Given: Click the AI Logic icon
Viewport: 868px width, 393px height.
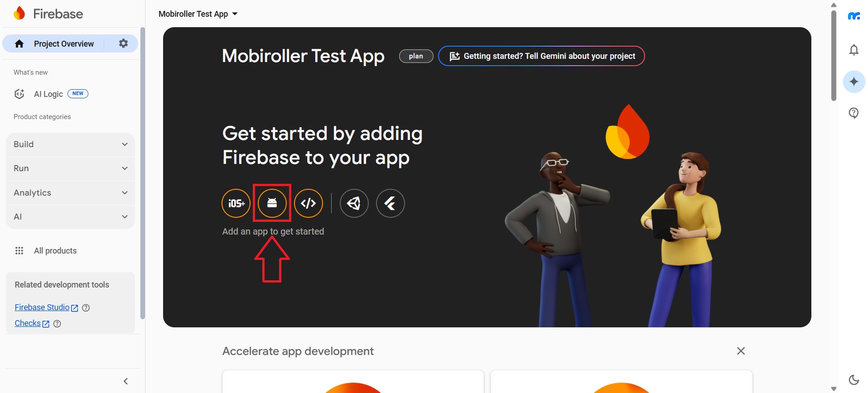Looking at the screenshot, I should coord(19,94).
